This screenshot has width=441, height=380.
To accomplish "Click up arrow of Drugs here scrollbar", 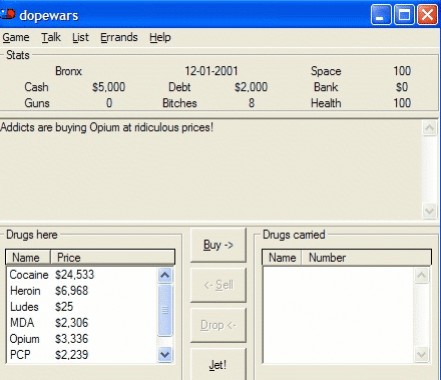I will 165,275.
